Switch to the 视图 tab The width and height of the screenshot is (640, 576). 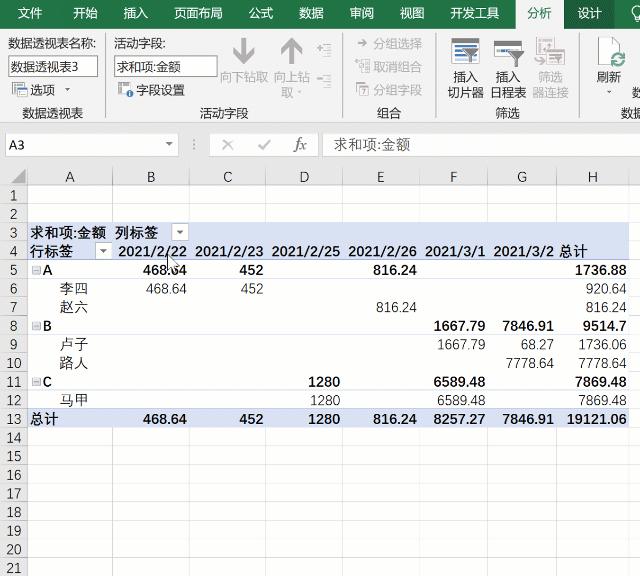click(412, 13)
